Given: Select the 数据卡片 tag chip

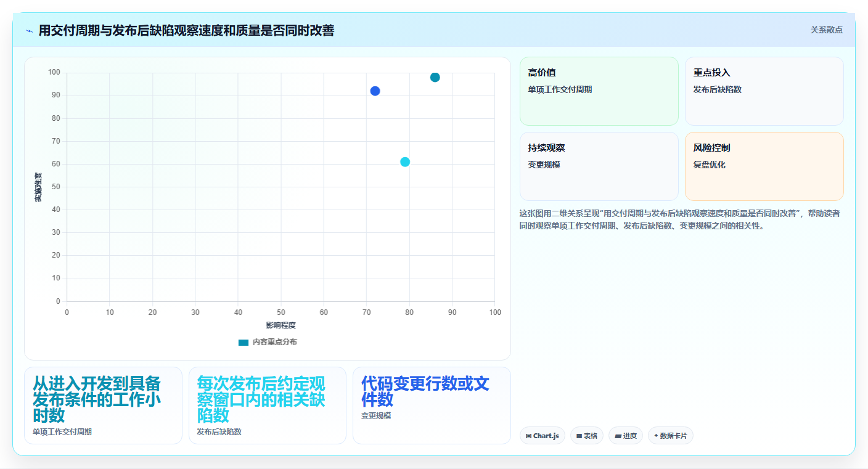Looking at the screenshot, I should tap(671, 436).
